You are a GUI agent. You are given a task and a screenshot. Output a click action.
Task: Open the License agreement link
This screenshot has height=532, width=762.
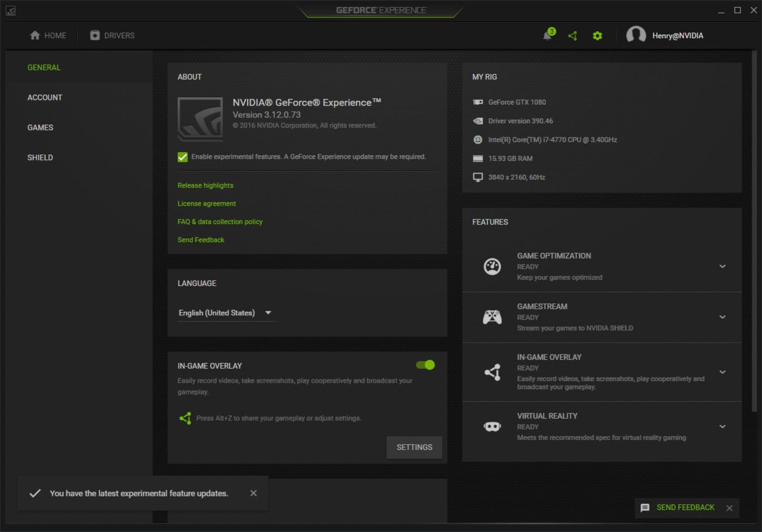tap(206, 203)
